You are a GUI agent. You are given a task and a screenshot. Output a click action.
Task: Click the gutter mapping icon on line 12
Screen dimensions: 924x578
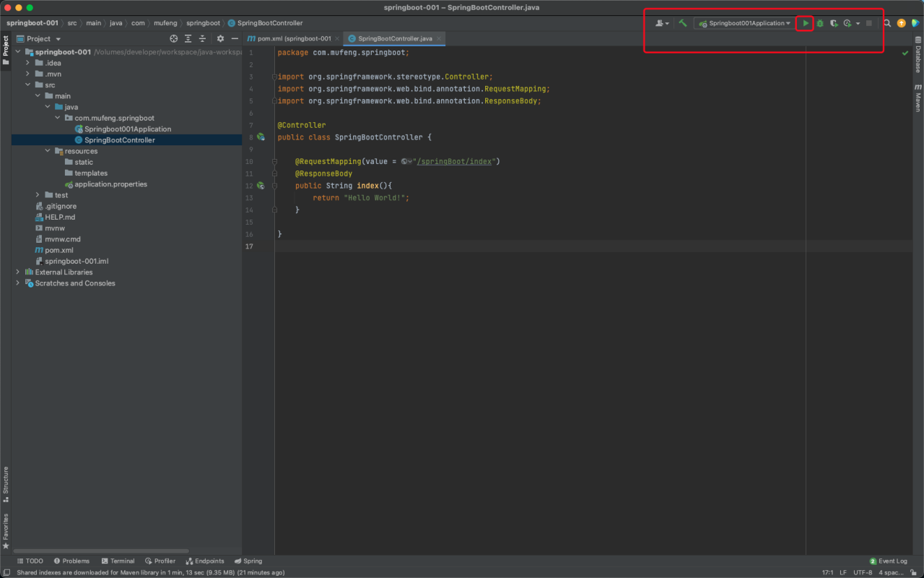261,186
